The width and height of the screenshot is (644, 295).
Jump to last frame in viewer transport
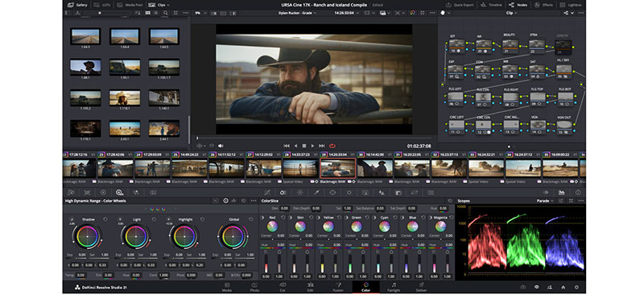321,146
